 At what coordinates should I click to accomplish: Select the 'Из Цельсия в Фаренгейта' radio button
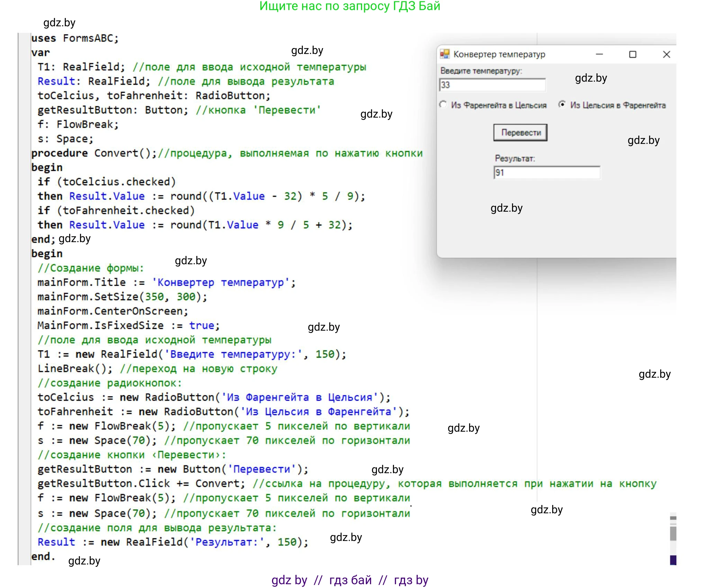pyautogui.click(x=562, y=104)
